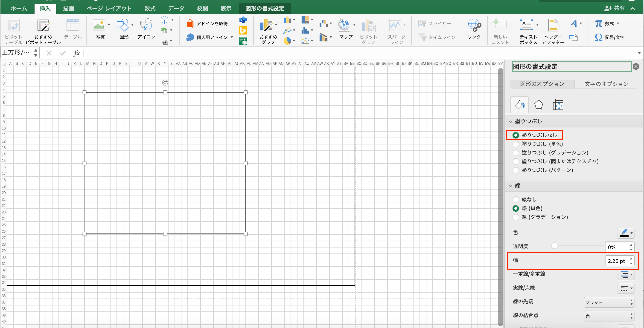The width and height of the screenshot is (644, 328).
Task: Collapse the Fill (塗りつぶし) section
Action: [510, 121]
